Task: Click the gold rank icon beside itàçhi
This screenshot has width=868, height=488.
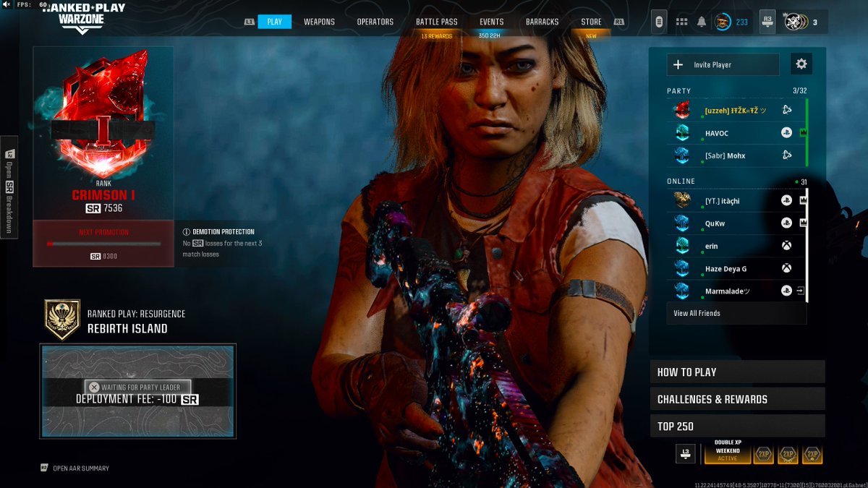Action: (x=682, y=201)
